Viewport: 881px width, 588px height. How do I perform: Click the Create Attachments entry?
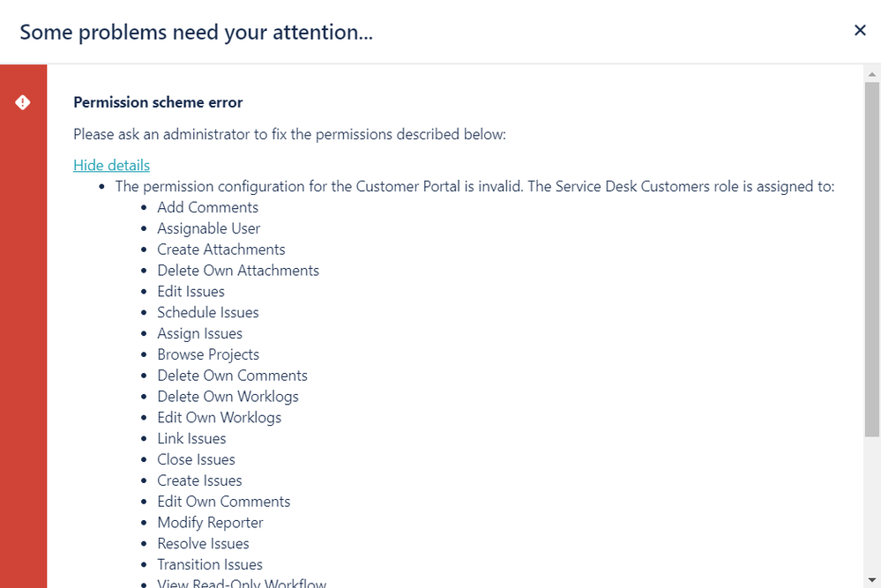point(220,249)
